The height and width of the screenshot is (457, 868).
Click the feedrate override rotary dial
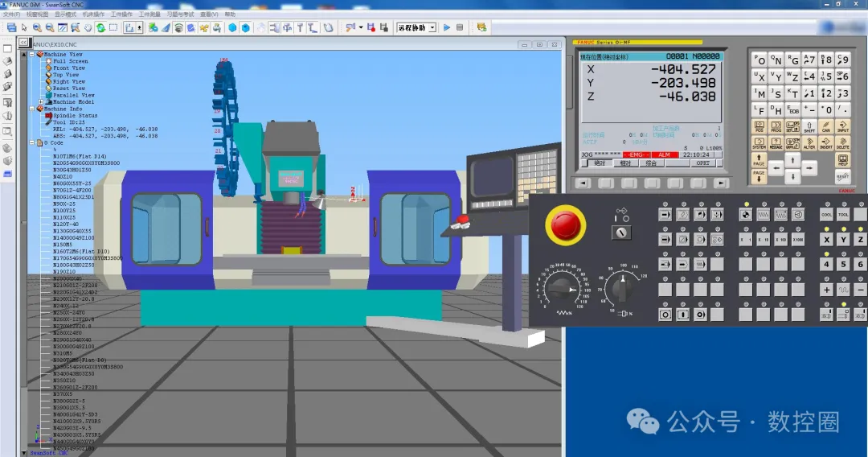[x=562, y=289]
